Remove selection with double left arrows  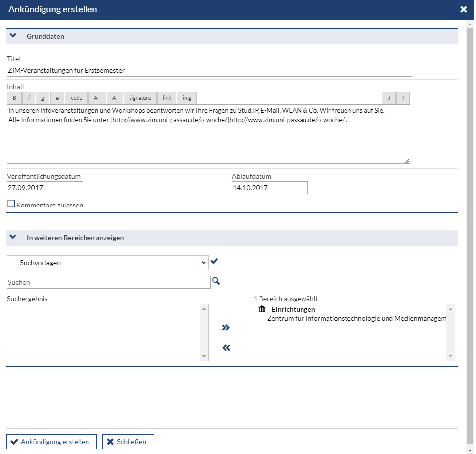(x=226, y=348)
